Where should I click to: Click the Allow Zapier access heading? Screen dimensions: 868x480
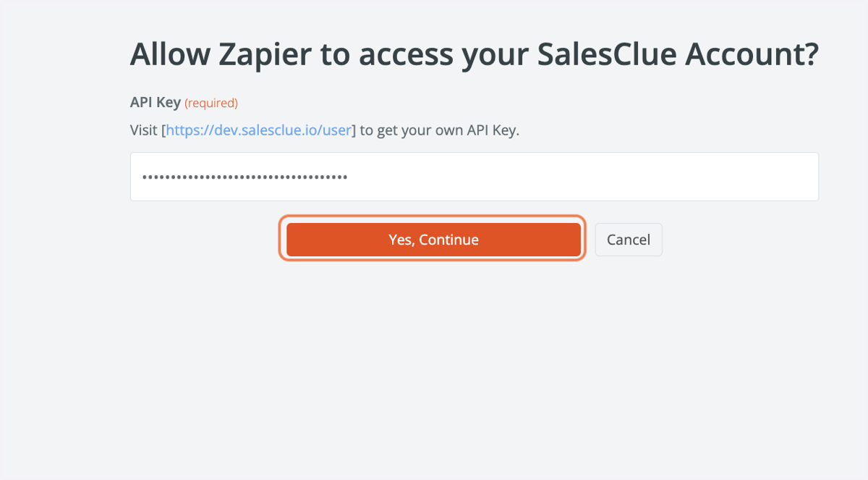475,55
